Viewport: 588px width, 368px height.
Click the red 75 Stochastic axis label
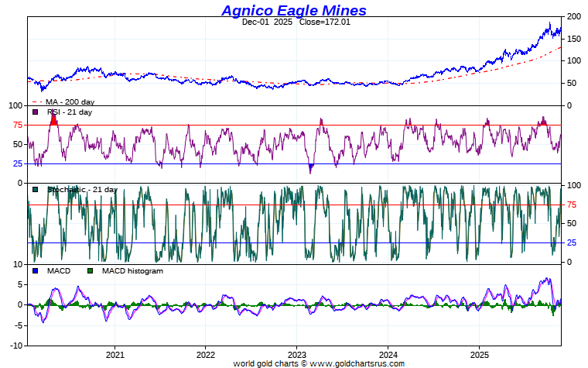pos(572,205)
